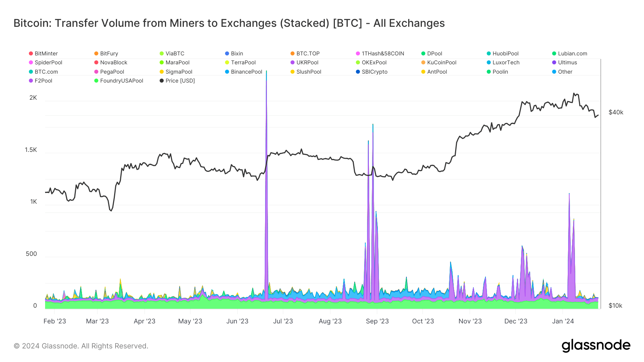Screen dimensions: 644x362
Task: Toggle the BitFury legend entry
Action: (106, 54)
